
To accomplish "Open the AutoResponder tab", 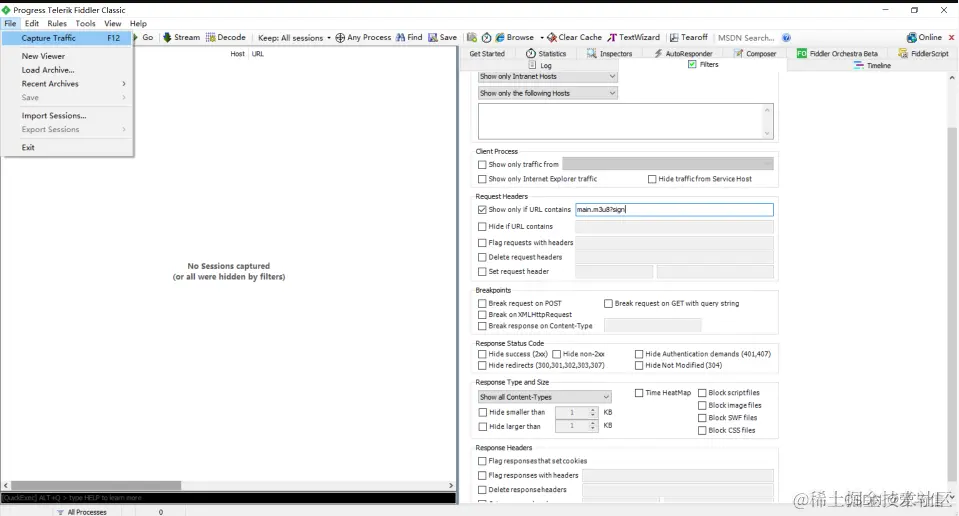I will click(x=683, y=54).
